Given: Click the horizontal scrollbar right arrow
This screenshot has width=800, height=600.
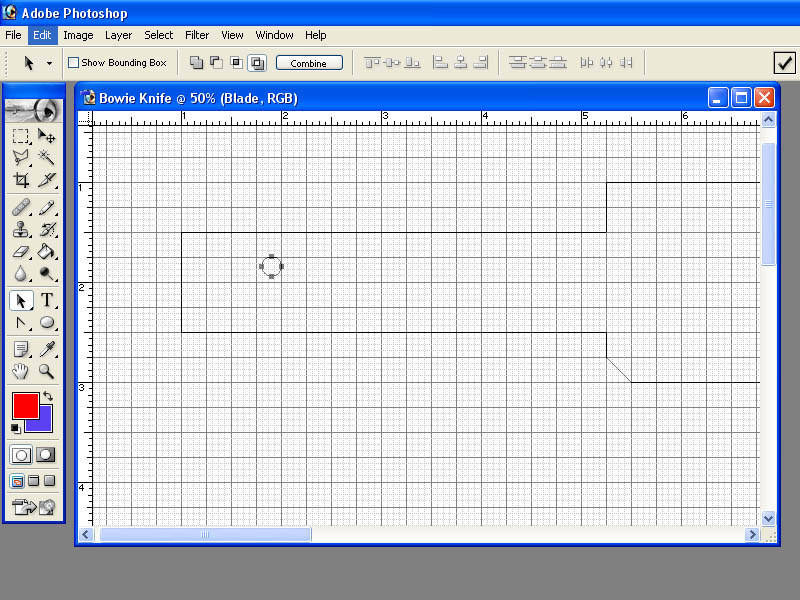Looking at the screenshot, I should [752, 535].
